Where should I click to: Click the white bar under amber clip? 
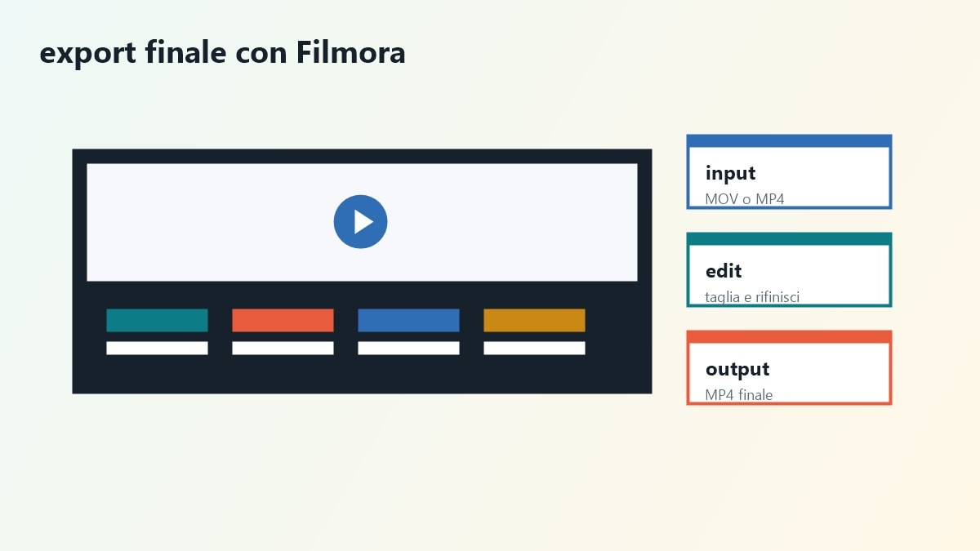534,348
